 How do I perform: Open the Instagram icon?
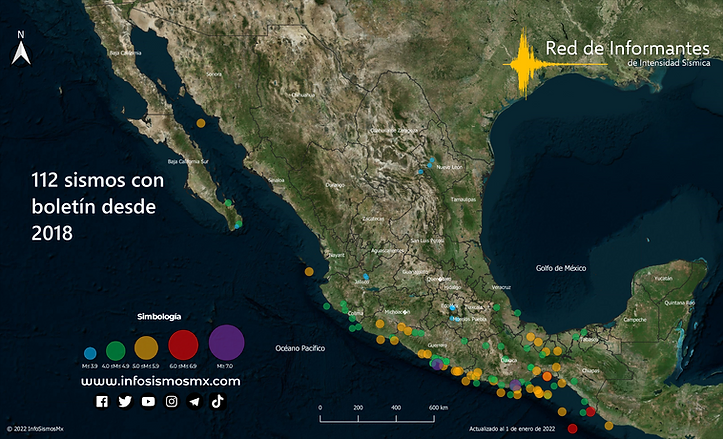(x=172, y=401)
